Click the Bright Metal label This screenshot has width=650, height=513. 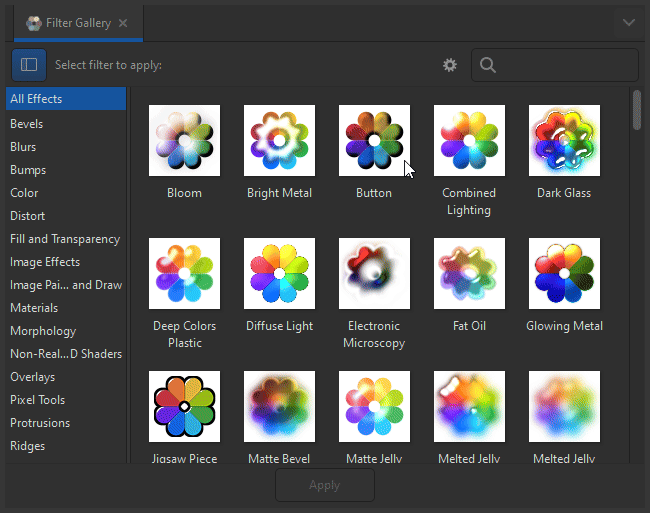tap(279, 193)
